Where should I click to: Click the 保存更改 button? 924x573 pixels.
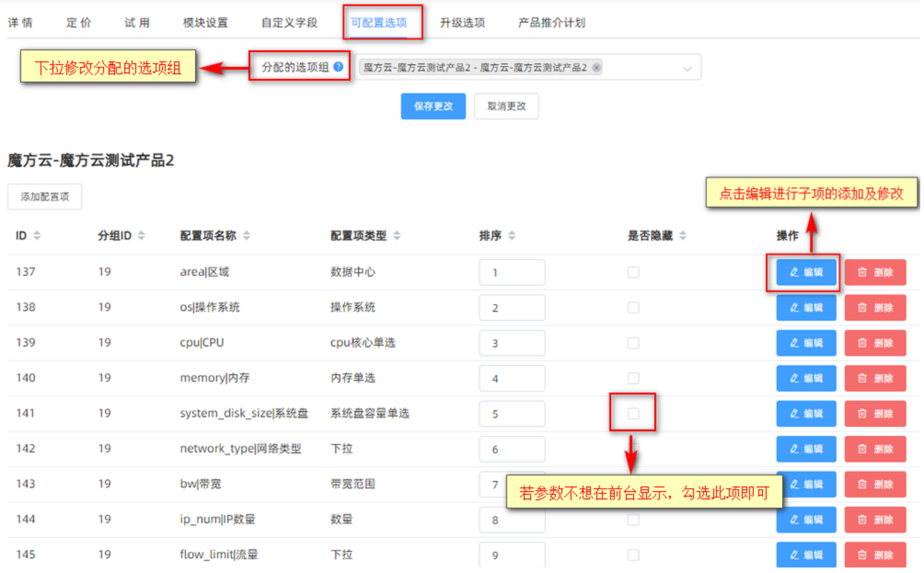pos(433,106)
